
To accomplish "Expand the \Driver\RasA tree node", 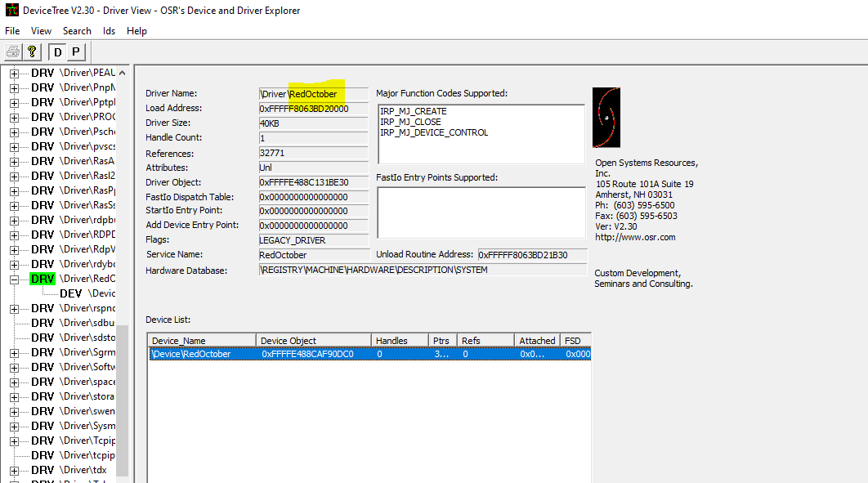I will coord(15,162).
